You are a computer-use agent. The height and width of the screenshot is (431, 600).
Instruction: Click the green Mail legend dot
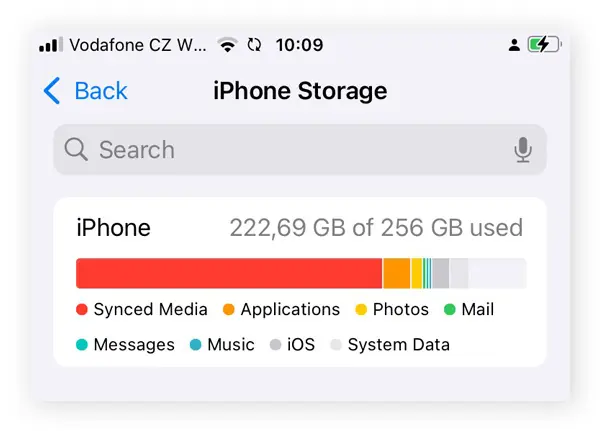click(450, 309)
